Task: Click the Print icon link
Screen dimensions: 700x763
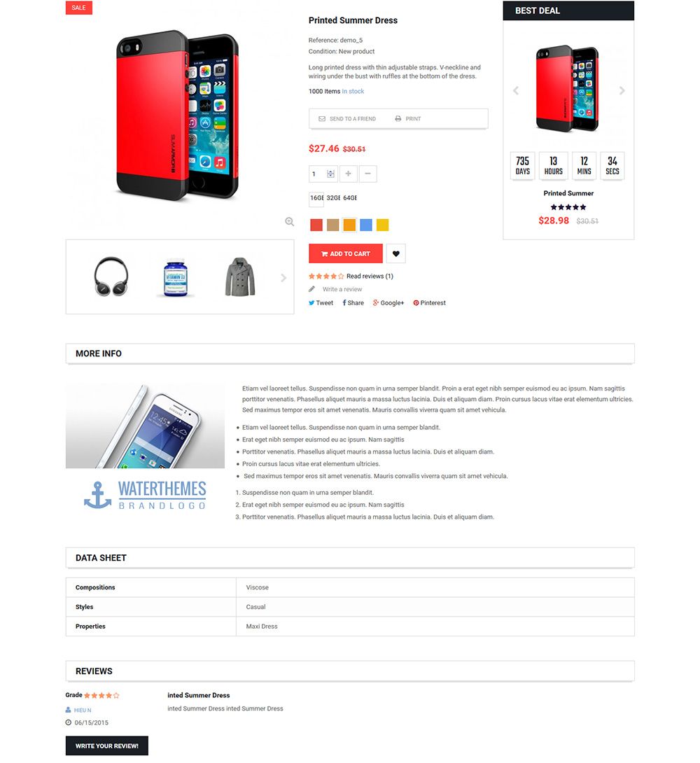Action: pyautogui.click(x=407, y=119)
